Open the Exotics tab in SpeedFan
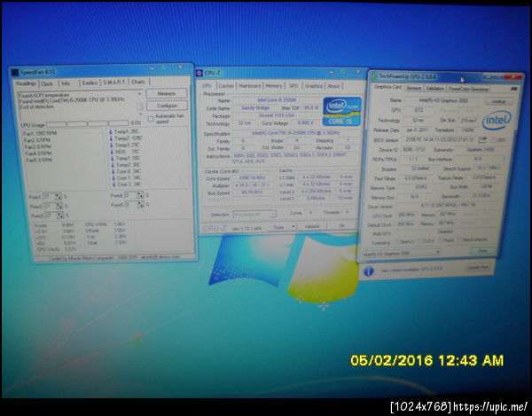532x416 pixels. click(90, 82)
